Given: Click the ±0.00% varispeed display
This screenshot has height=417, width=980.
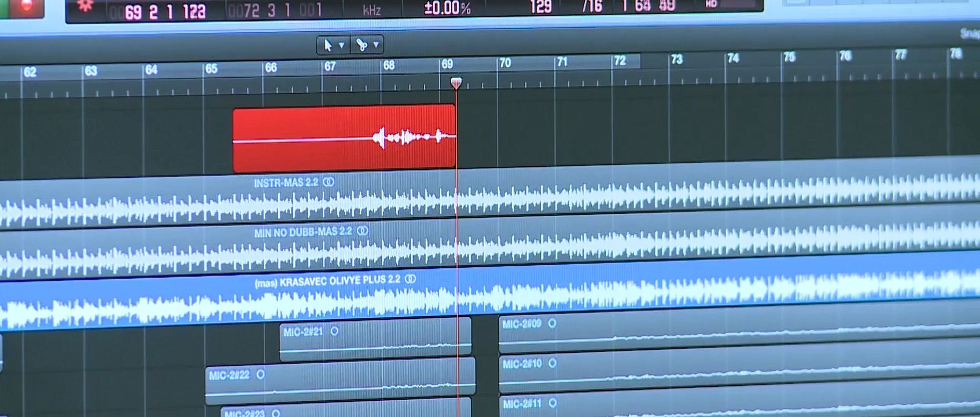Looking at the screenshot, I should (x=448, y=8).
